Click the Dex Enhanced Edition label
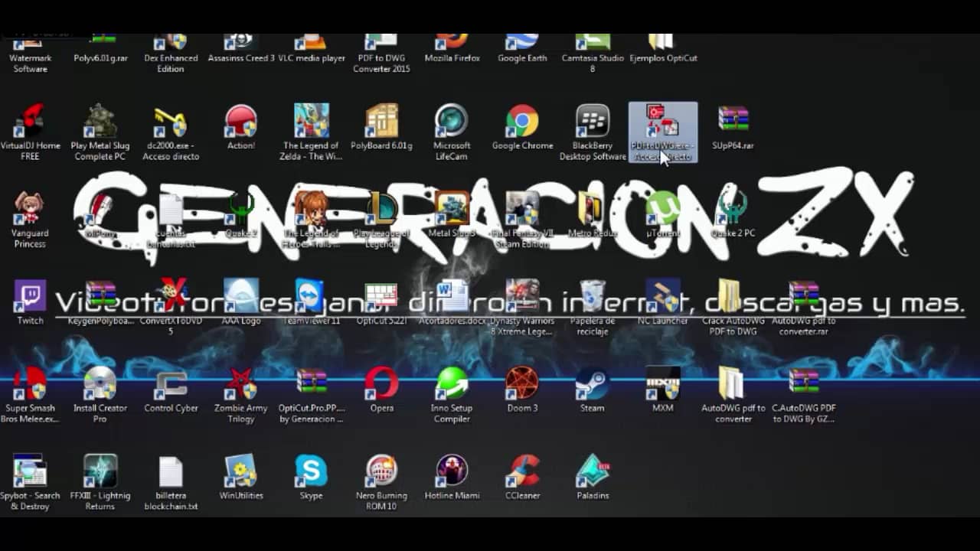This screenshot has width=980, height=551. coord(170,64)
